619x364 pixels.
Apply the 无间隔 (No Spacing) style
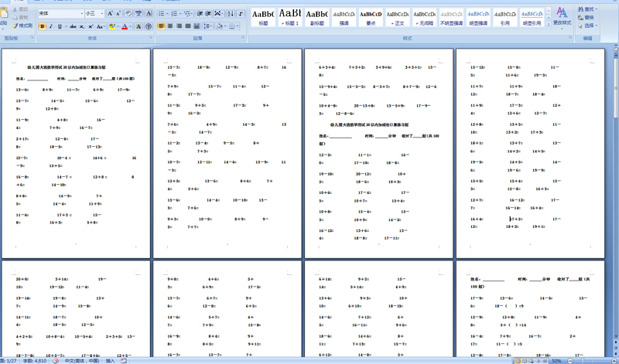[x=424, y=17]
